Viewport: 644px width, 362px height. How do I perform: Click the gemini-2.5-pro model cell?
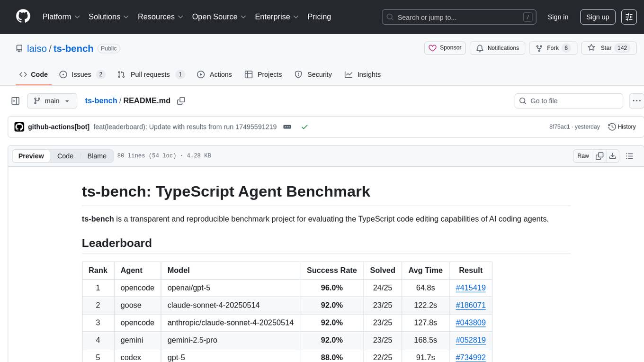click(x=231, y=340)
